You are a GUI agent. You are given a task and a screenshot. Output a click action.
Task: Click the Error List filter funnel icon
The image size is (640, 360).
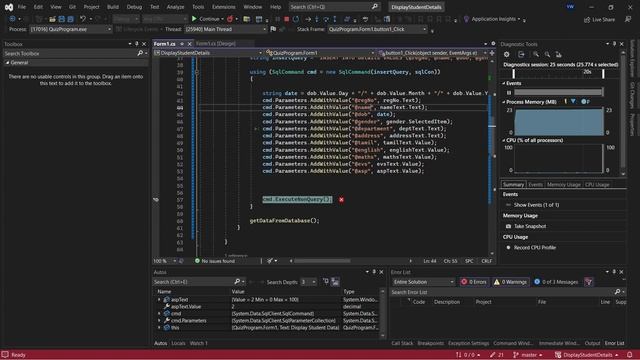[x=588, y=282]
